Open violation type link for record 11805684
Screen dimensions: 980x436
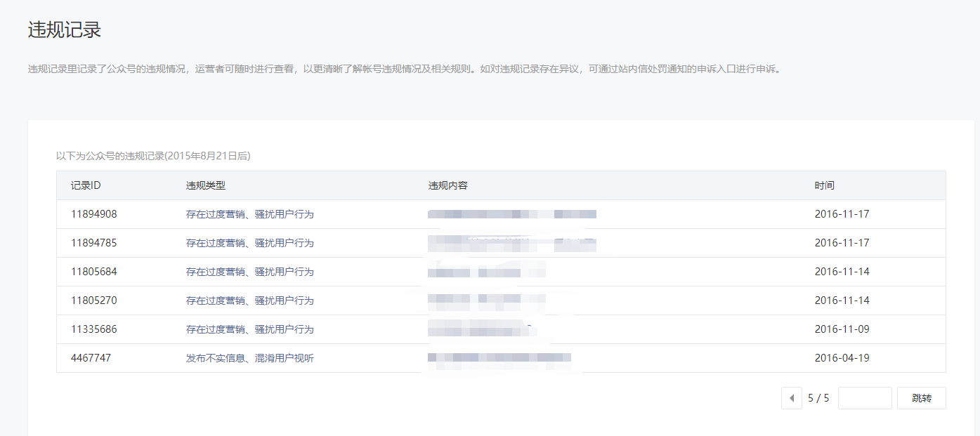click(x=249, y=272)
